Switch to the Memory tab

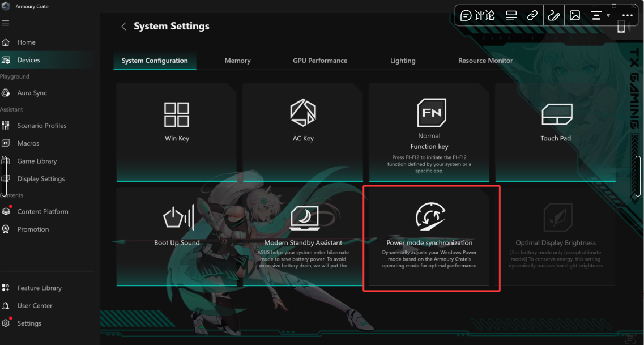237,61
